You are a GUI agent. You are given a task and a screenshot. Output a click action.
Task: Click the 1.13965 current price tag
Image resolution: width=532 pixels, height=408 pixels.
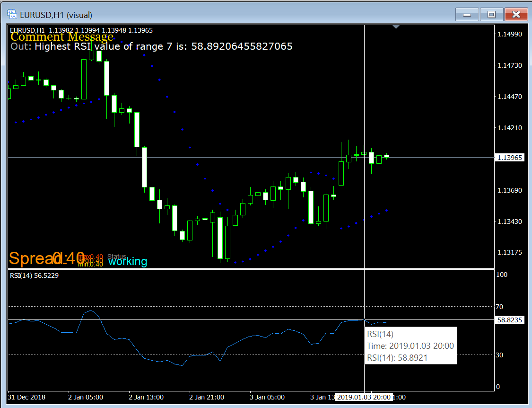tap(510, 158)
